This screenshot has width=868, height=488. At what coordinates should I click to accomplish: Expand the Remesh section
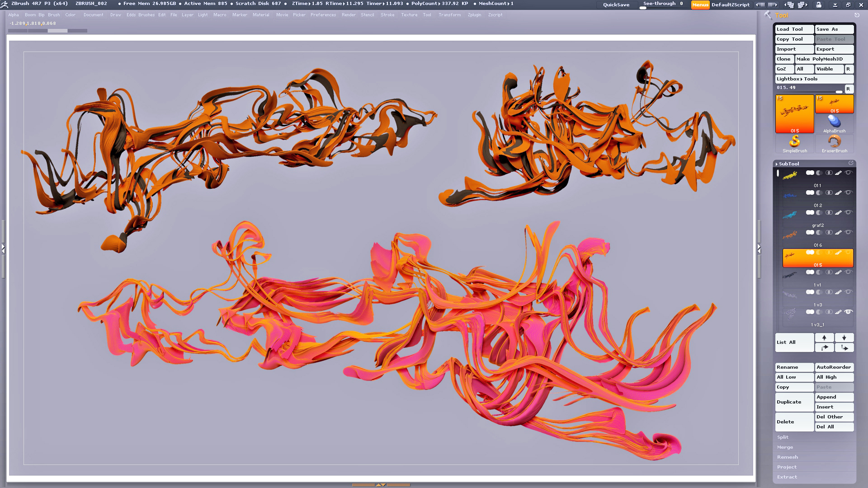(x=787, y=457)
